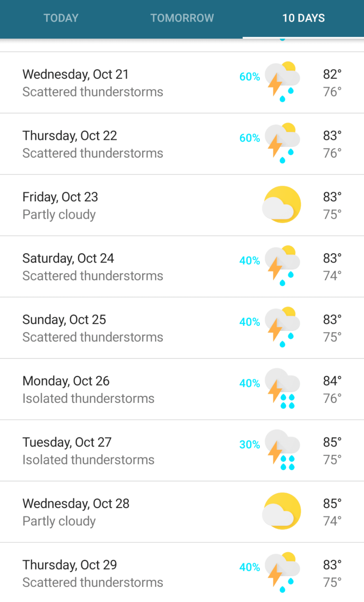Expand Monday, Oct 26 forecast row

coord(118,389)
